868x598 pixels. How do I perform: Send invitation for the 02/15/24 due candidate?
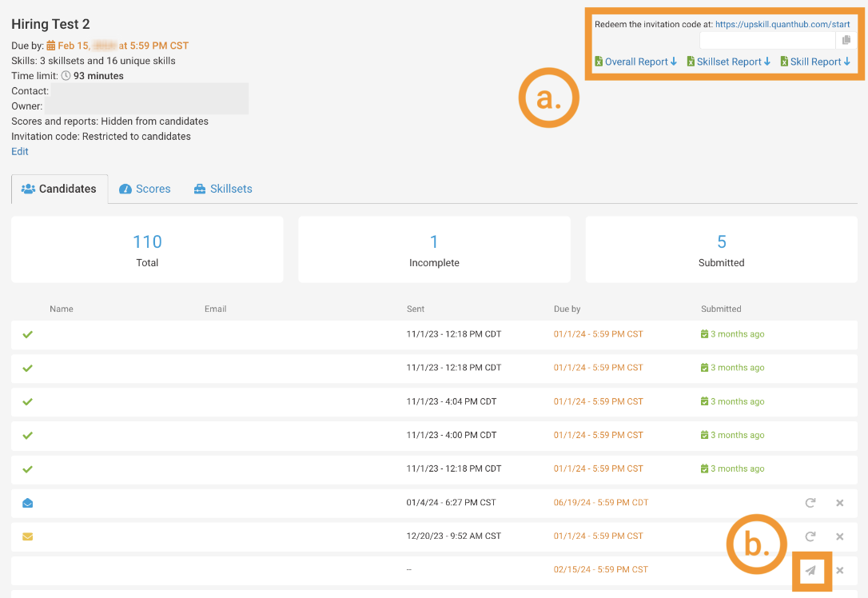(810, 570)
